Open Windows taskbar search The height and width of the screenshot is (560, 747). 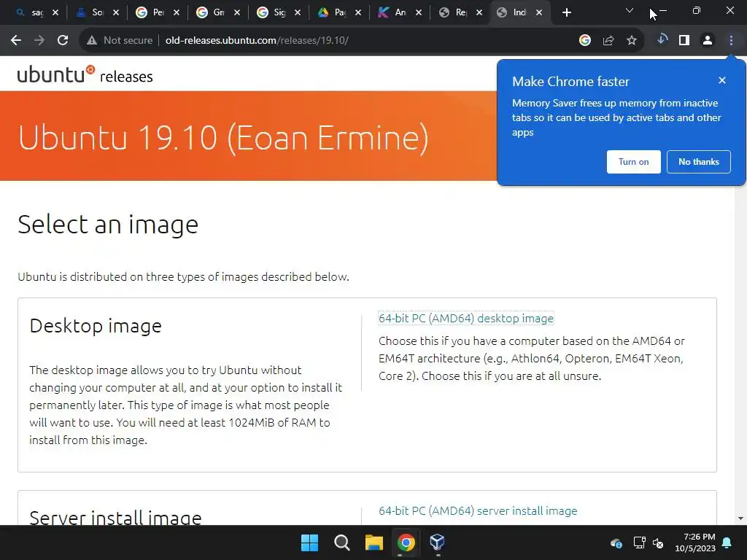tap(341, 542)
